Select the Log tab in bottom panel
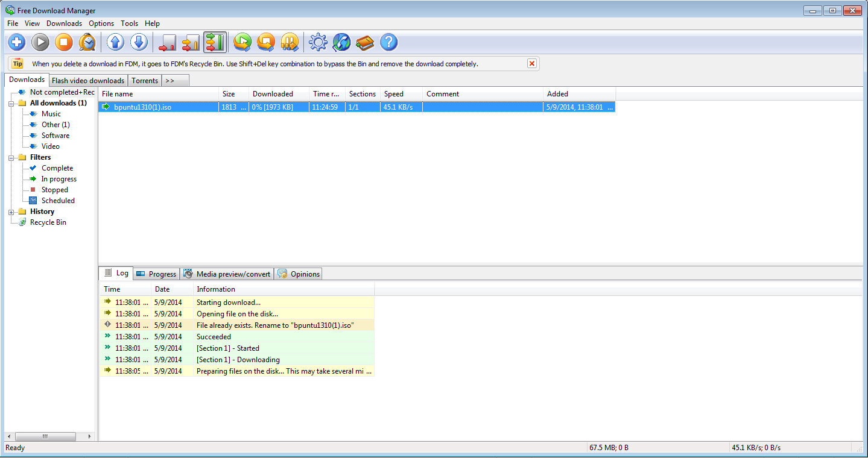The width and height of the screenshot is (868, 458). 116,273
